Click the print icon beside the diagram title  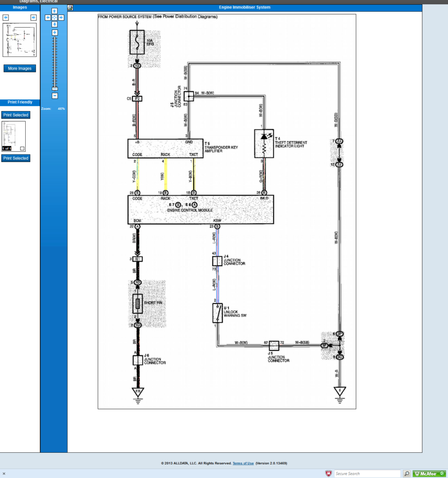point(70,7)
